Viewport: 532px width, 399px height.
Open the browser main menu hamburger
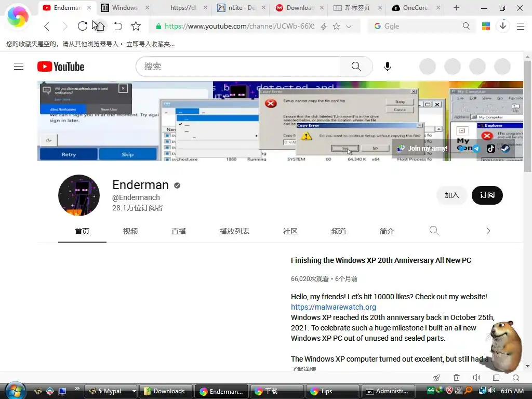point(521,26)
